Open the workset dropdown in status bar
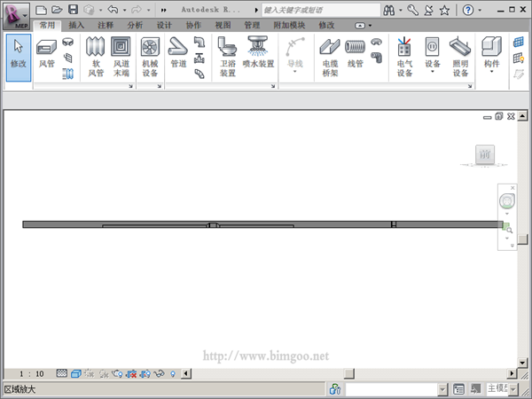Viewport: 532px width, 399px height. 442,389
